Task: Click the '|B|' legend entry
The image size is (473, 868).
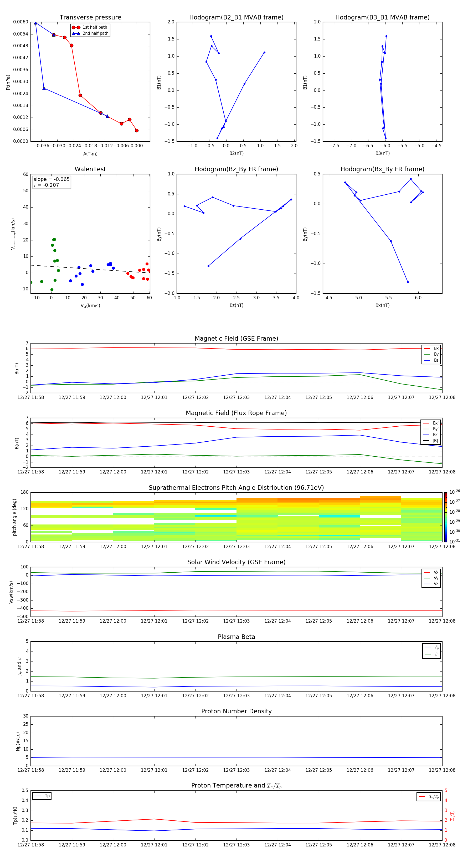Action: 431,441
